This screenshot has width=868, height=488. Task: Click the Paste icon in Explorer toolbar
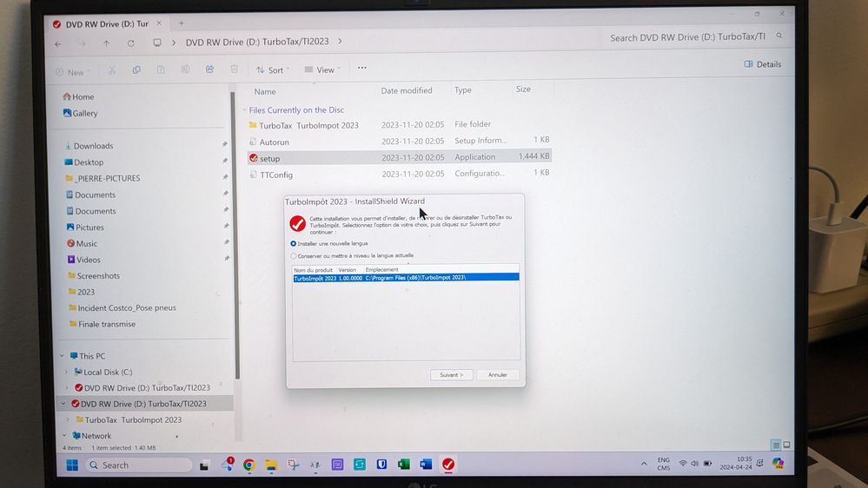tap(161, 69)
